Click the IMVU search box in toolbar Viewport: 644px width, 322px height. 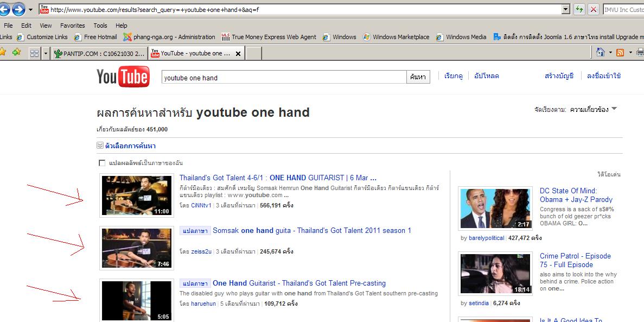click(623, 9)
